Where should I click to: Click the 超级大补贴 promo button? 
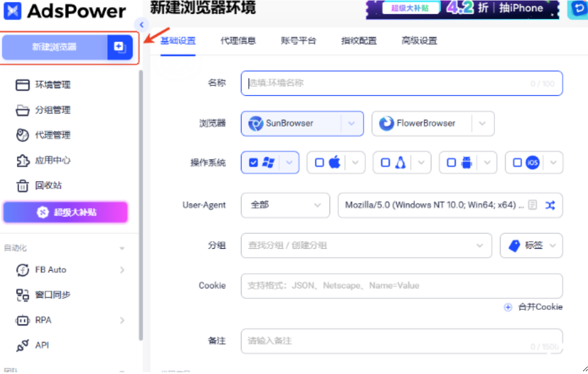click(66, 212)
